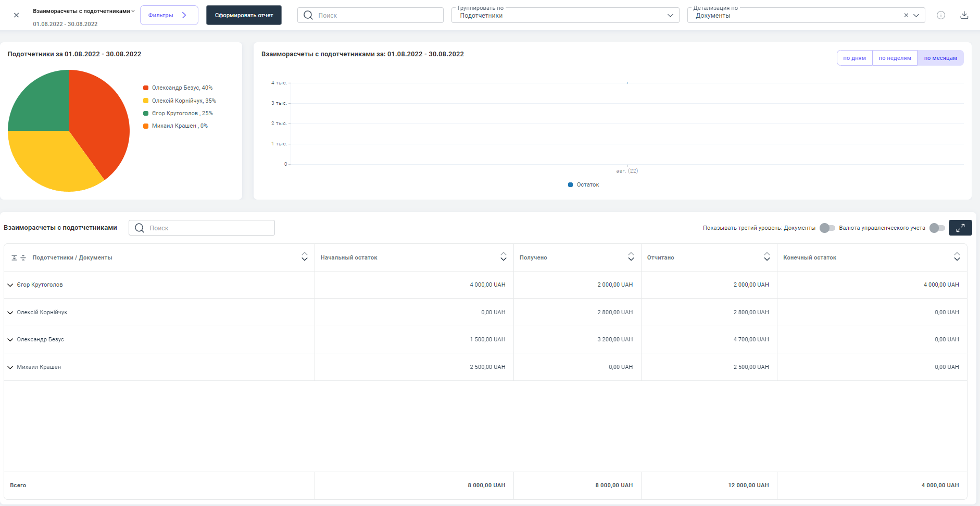The width and height of the screenshot is (980, 506).
Task: Focus the table Поиск search field
Action: [208, 228]
